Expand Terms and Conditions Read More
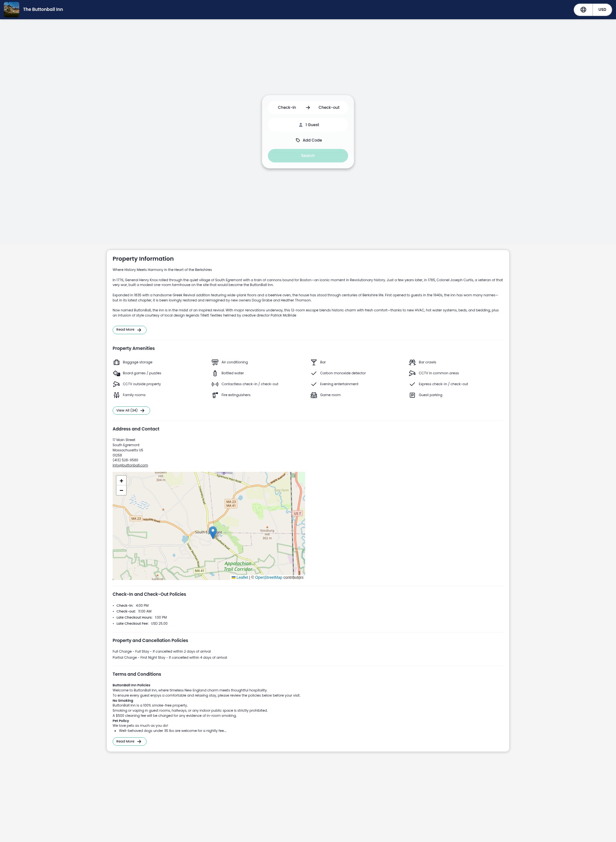Screen dimensions: 616x842 pos(129,742)
